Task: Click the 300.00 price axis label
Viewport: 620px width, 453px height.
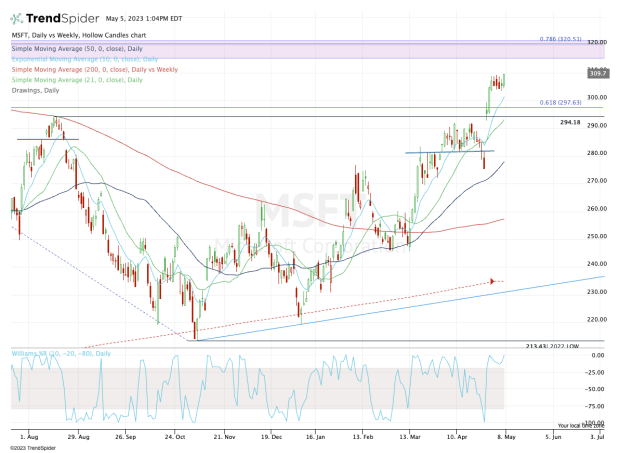Action: pyautogui.click(x=597, y=97)
